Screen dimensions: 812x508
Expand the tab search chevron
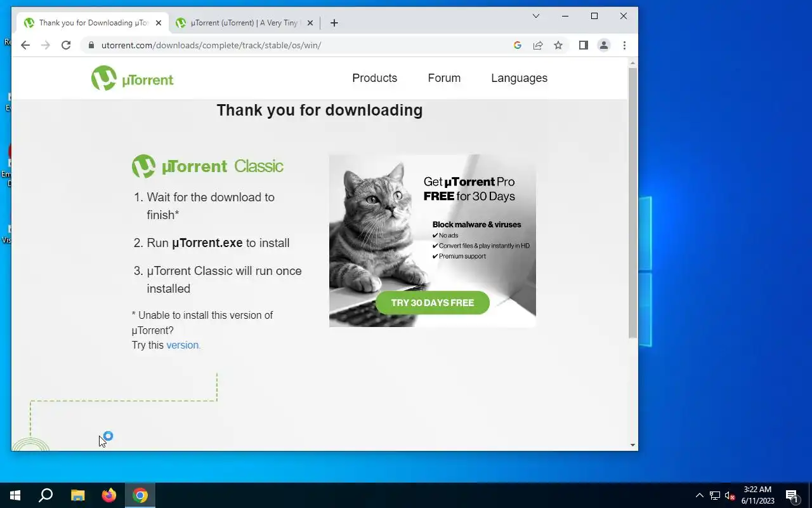[536, 16]
